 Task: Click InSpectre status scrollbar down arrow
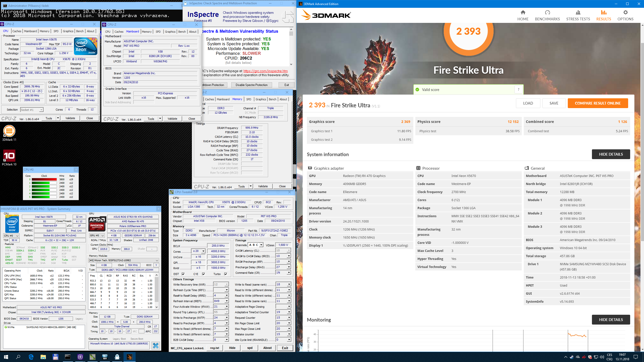pyautogui.click(x=291, y=64)
